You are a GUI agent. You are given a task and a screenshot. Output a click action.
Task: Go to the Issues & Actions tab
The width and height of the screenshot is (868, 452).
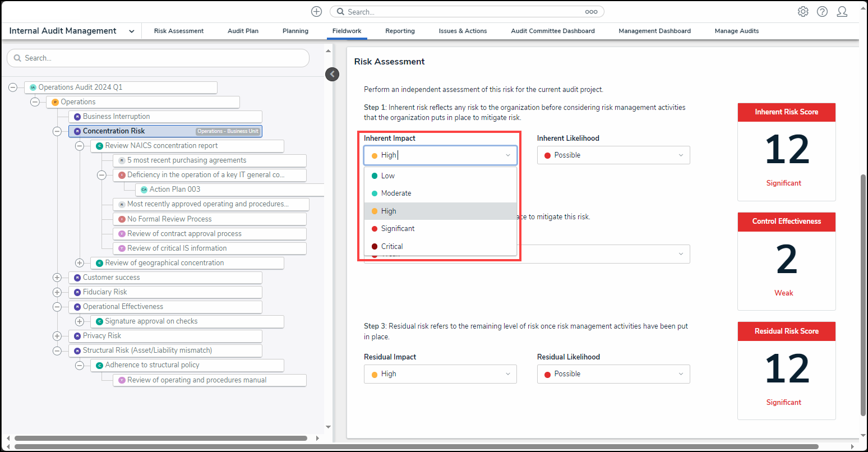[463, 31]
